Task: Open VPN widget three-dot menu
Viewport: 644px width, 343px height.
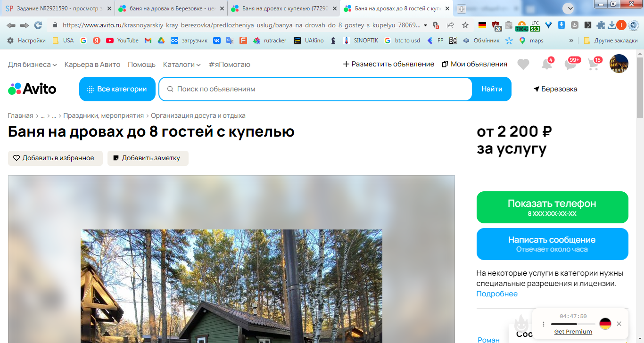Action: coord(543,324)
